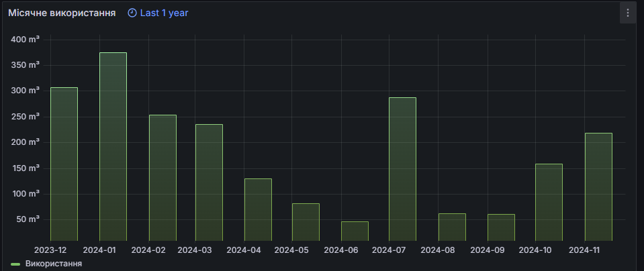Click the 2024-03 bar
This screenshot has height=271, width=644.
[209, 182]
